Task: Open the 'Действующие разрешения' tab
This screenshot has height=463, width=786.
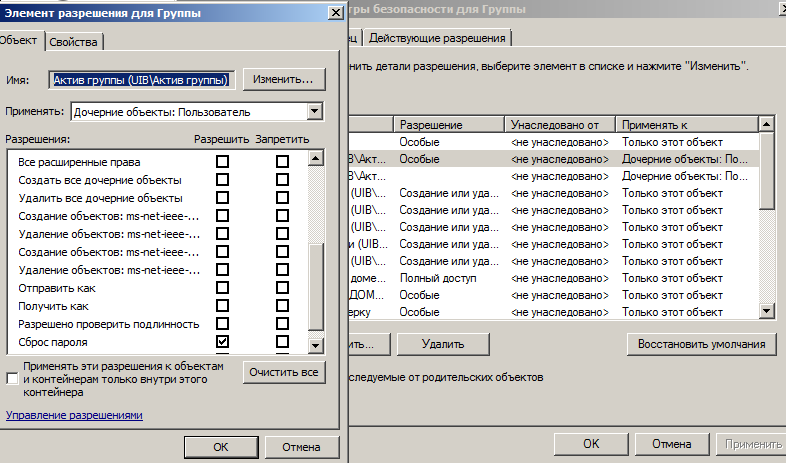Action: (x=439, y=38)
